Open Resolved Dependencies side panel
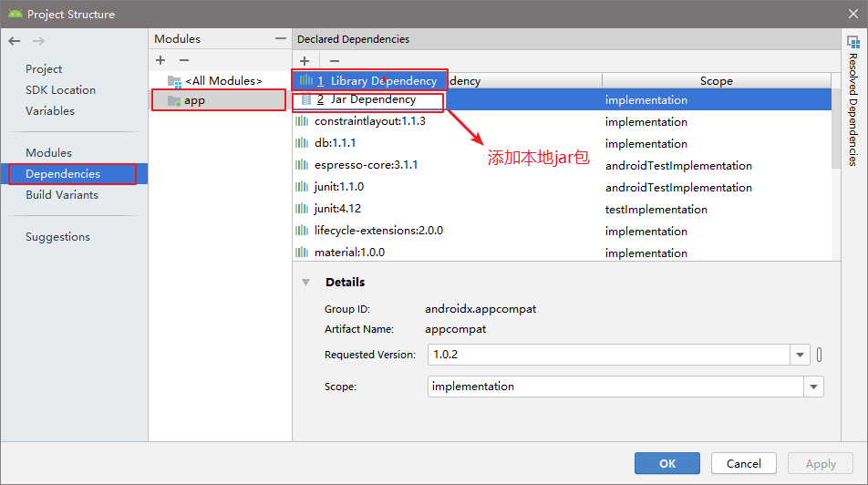Image resolution: width=868 pixels, height=485 pixels. [853, 101]
